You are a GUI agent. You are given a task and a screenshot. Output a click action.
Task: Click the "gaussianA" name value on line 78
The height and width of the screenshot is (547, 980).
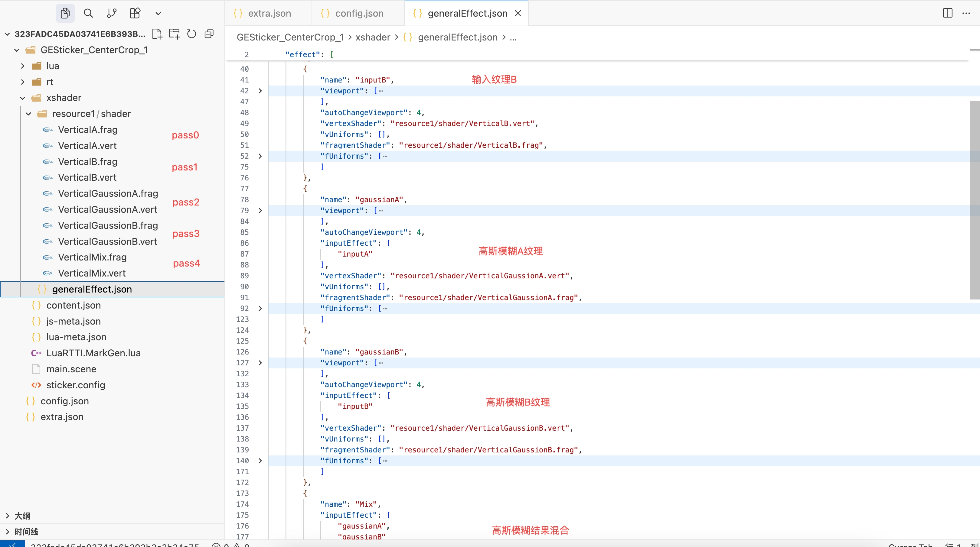(379, 199)
